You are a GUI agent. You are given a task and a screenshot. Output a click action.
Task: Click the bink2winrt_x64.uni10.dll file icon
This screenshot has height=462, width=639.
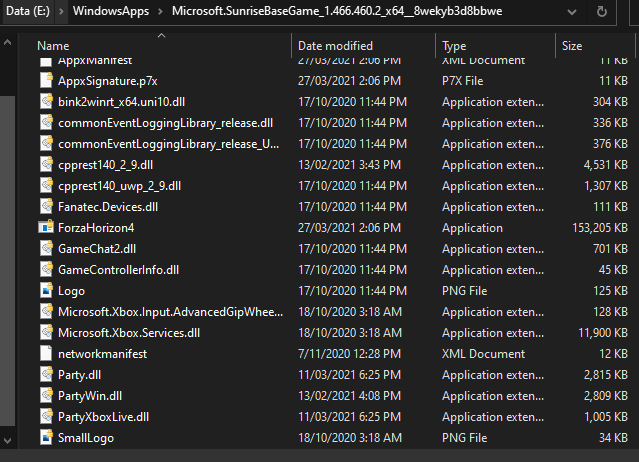pyautogui.click(x=46, y=101)
